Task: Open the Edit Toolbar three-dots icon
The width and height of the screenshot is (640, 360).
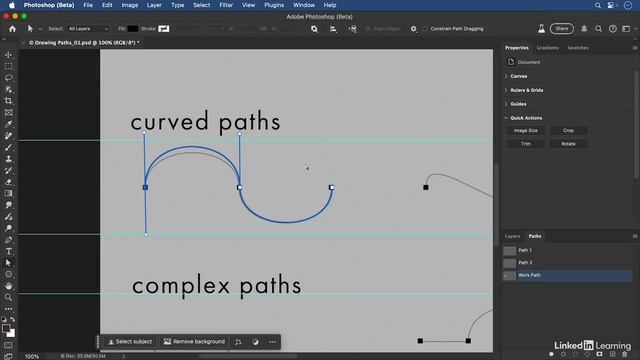Action: [8, 309]
